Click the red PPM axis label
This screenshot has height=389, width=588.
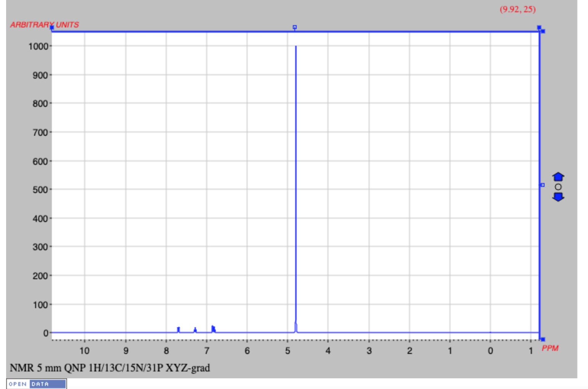pyautogui.click(x=550, y=348)
